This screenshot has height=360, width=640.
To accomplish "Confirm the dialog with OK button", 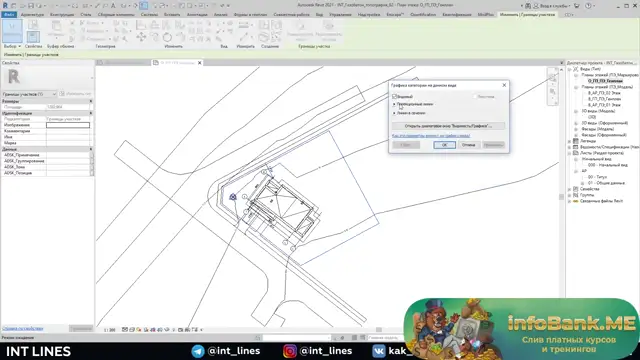I will 444,145.
